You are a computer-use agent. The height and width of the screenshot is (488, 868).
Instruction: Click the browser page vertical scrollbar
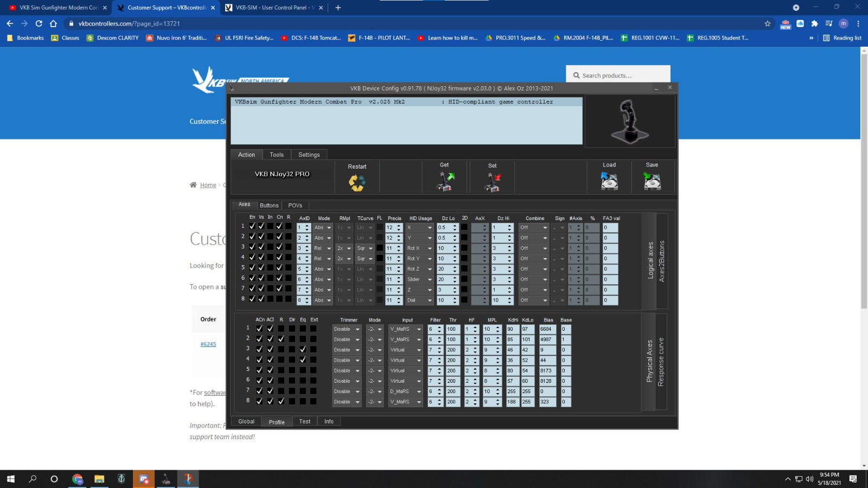864,217
